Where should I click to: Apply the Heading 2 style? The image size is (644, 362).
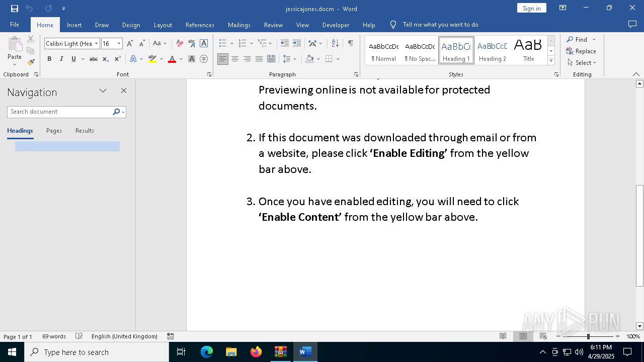point(493,51)
